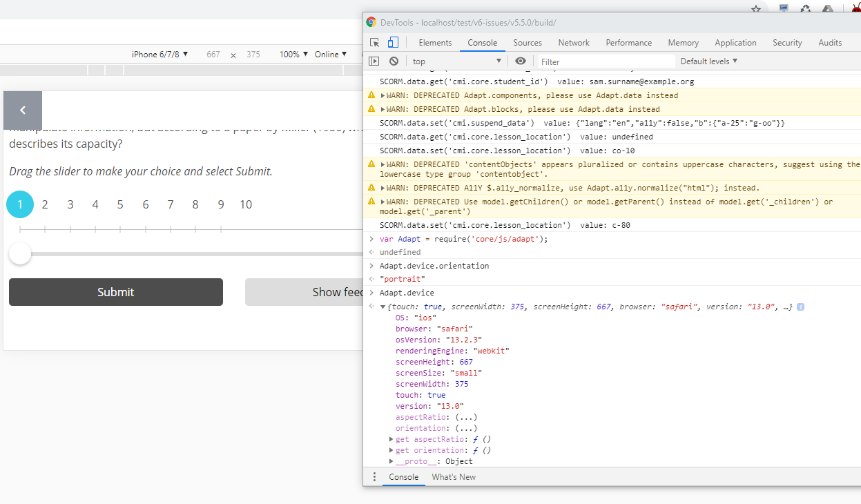Screen dimensions: 861x504
Task: Create a live expression via the eye icon
Action: [x=520, y=61]
